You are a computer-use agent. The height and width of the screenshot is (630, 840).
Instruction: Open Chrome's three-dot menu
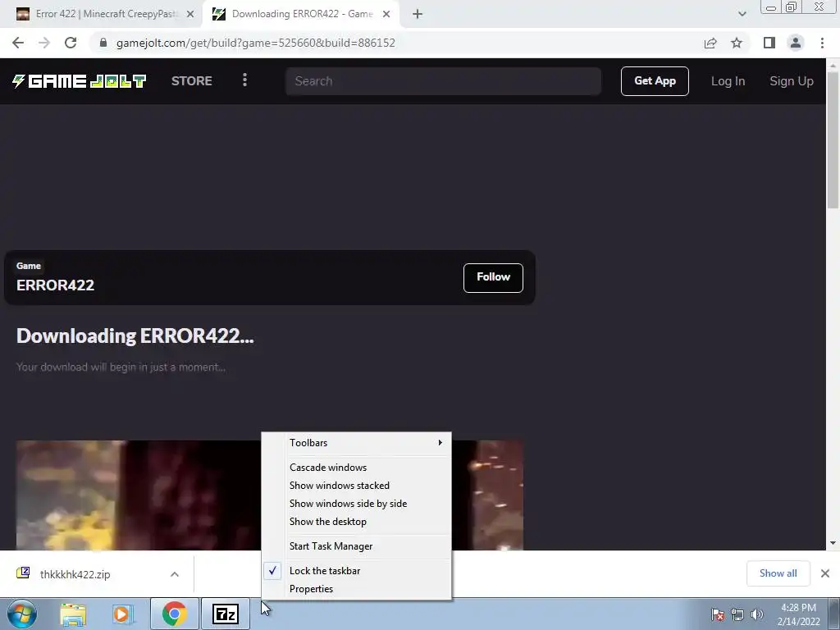(822, 43)
